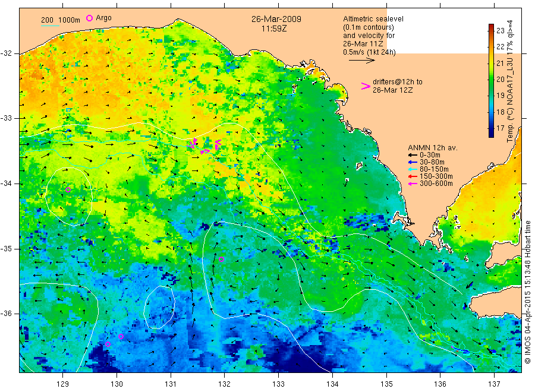Select the red arrow for 150-300m depth
This screenshot has width=535, height=392.
[413, 176]
